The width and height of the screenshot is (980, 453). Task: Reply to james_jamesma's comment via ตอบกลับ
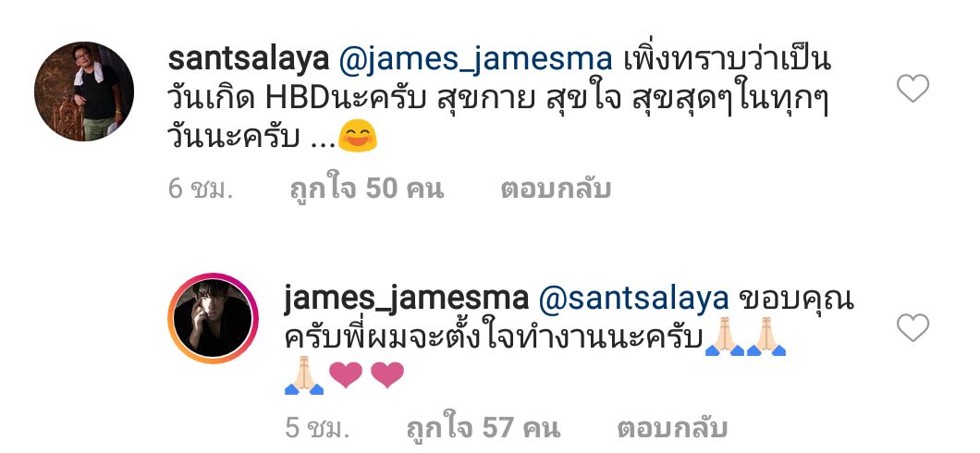point(672,429)
